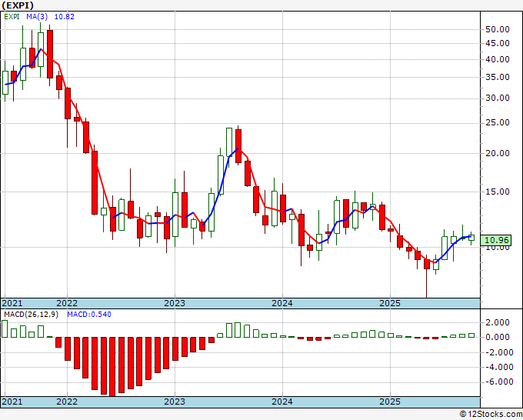The image size is (523, 420).
Task: Click the green EXPI legend label
Action: click(12, 17)
